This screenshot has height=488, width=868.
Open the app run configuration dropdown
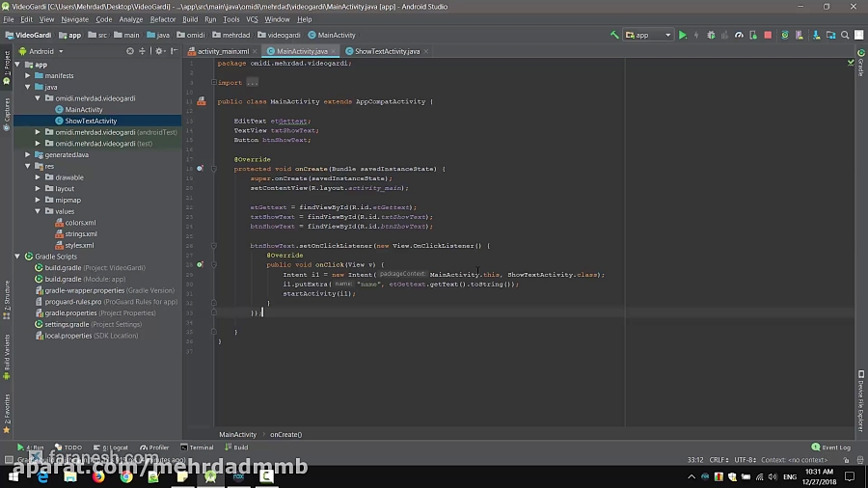(650, 35)
